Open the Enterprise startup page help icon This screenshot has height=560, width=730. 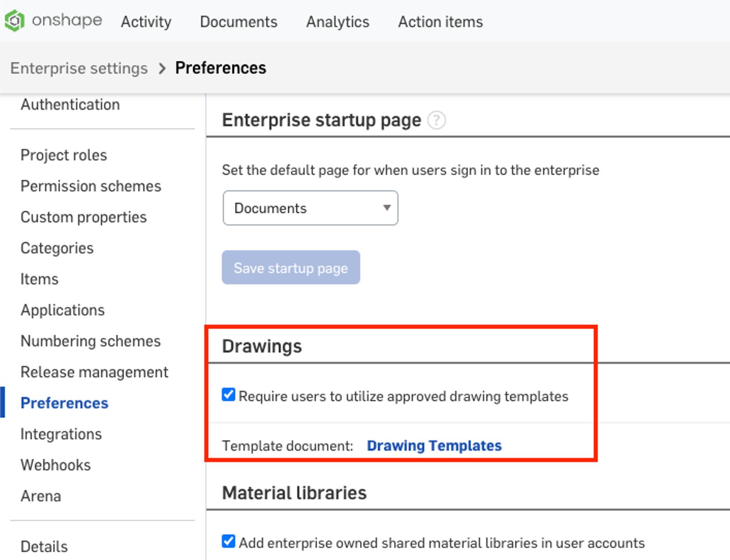[437, 120]
